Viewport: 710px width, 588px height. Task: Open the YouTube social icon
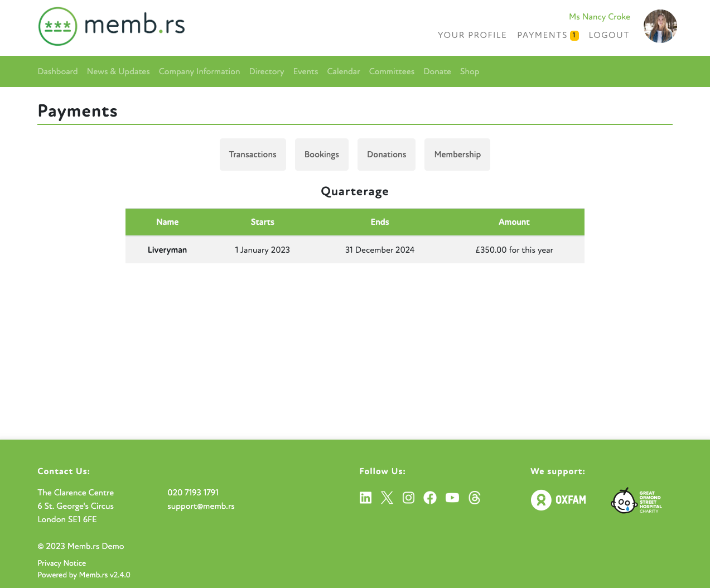coord(452,497)
